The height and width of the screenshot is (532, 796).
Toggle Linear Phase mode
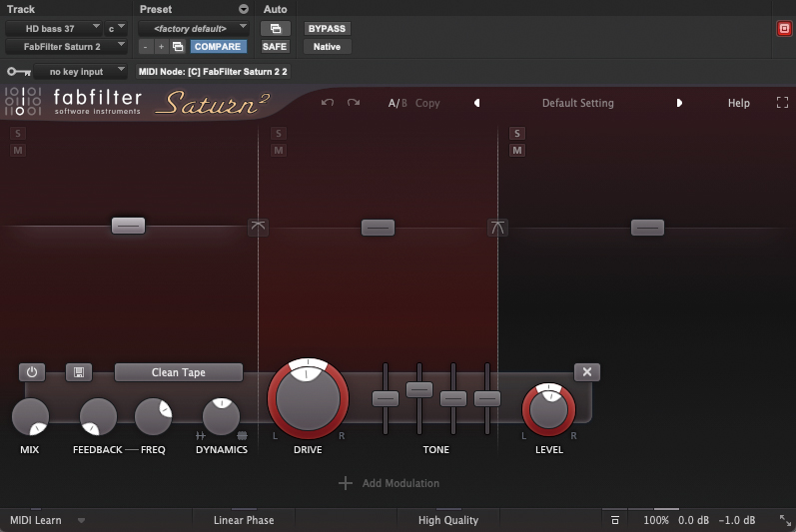[x=244, y=520]
